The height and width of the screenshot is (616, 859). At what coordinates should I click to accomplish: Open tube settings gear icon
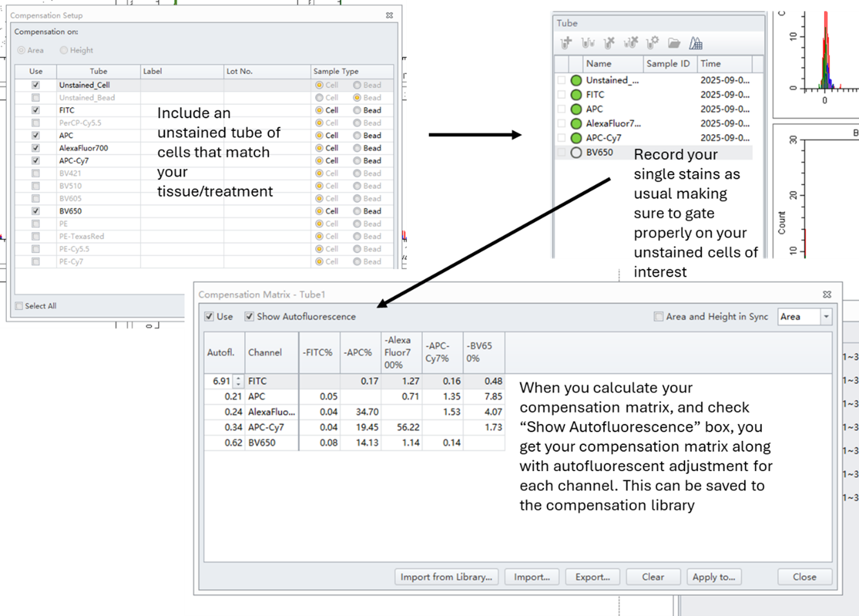click(652, 42)
